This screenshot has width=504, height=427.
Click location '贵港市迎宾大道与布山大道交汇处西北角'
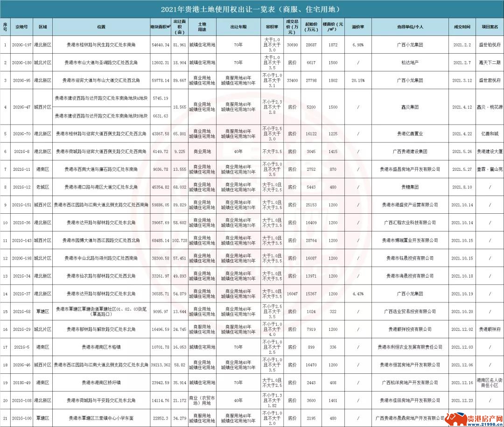[x=101, y=80]
